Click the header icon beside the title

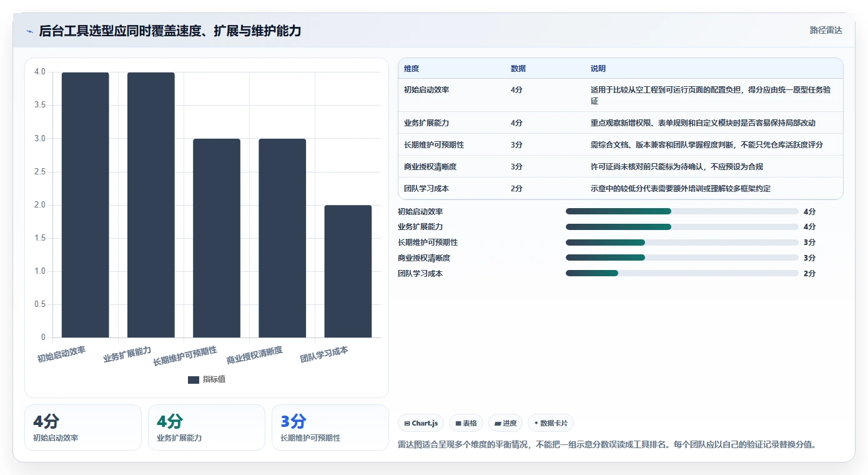pos(29,31)
